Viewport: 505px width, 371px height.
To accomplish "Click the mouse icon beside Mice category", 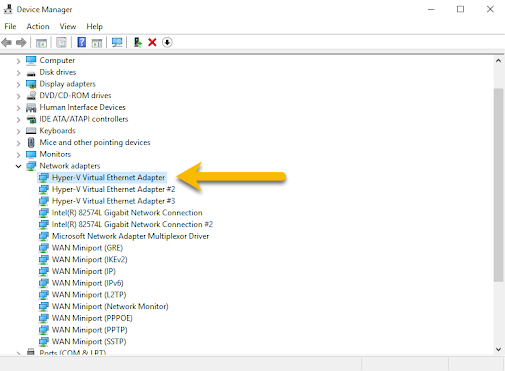I will point(31,143).
